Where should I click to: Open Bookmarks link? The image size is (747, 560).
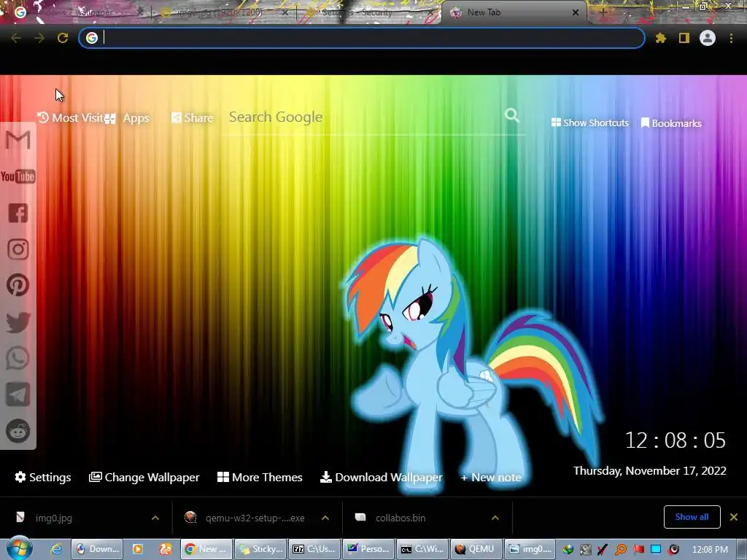tap(671, 123)
